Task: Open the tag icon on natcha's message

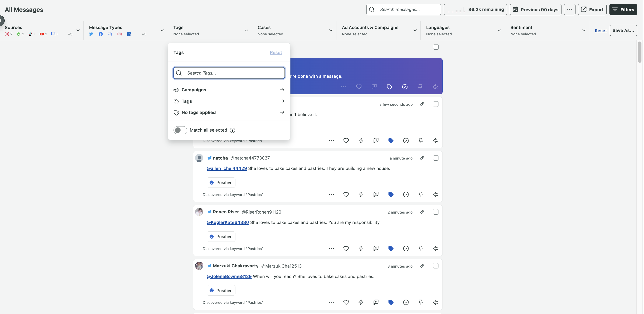Action: pyautogui.click(x=391, y=194)
